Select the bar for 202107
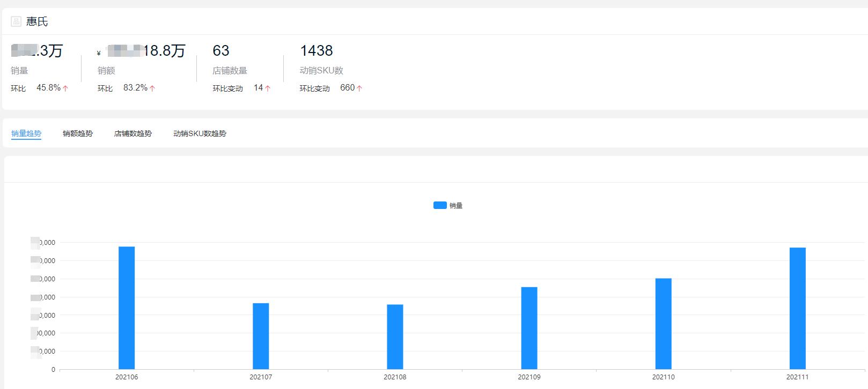The height and width of the screenshot is (389, 868). click(261, 336)
